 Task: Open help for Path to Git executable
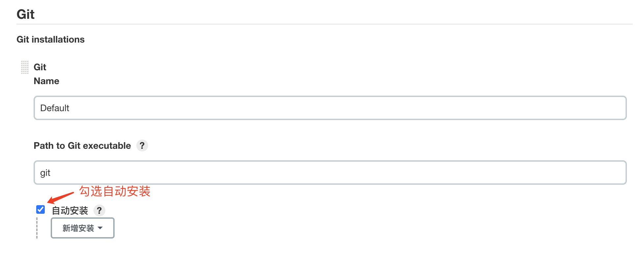[142, 145]
